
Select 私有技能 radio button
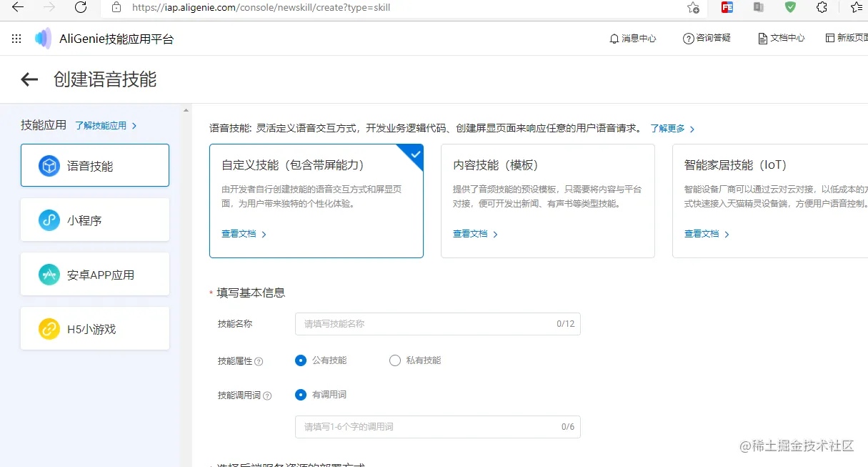pos(395,360)
